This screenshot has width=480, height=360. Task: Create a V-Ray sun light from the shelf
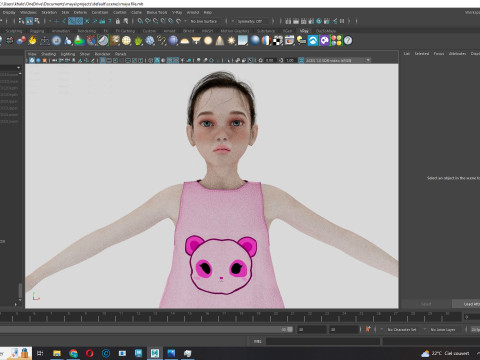click(x=231, y=41)
